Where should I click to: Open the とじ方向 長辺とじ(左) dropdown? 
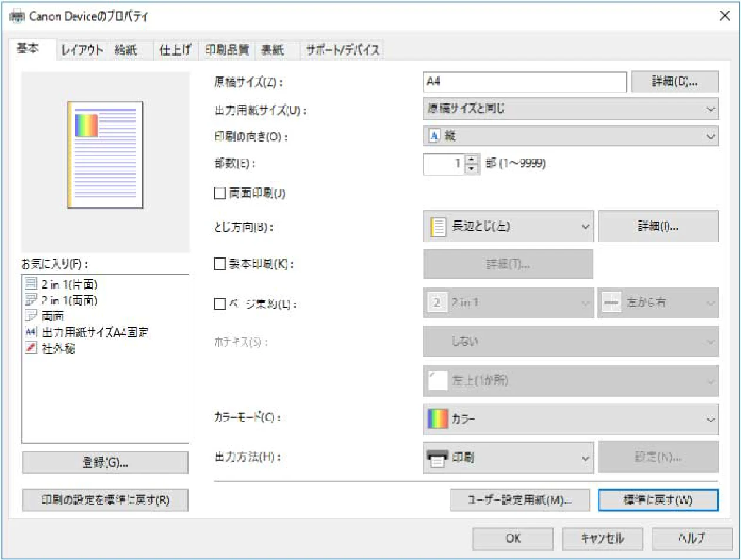[508, 226]
